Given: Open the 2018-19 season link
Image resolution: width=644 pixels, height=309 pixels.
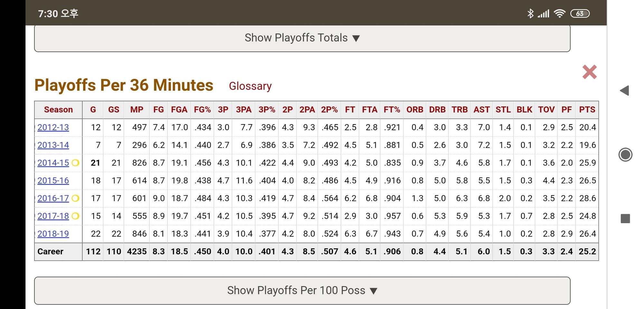Looking at the screenshot, I should click(53, 234).
